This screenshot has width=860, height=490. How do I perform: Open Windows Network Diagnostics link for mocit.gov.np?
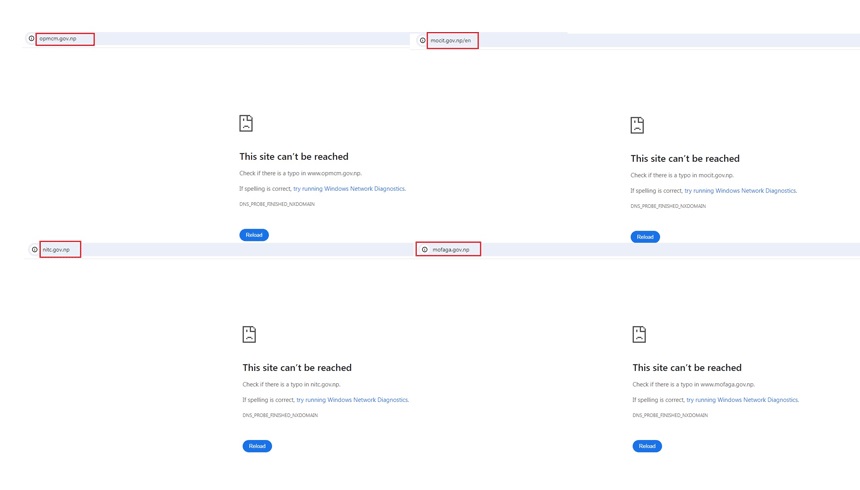point(740,191)
